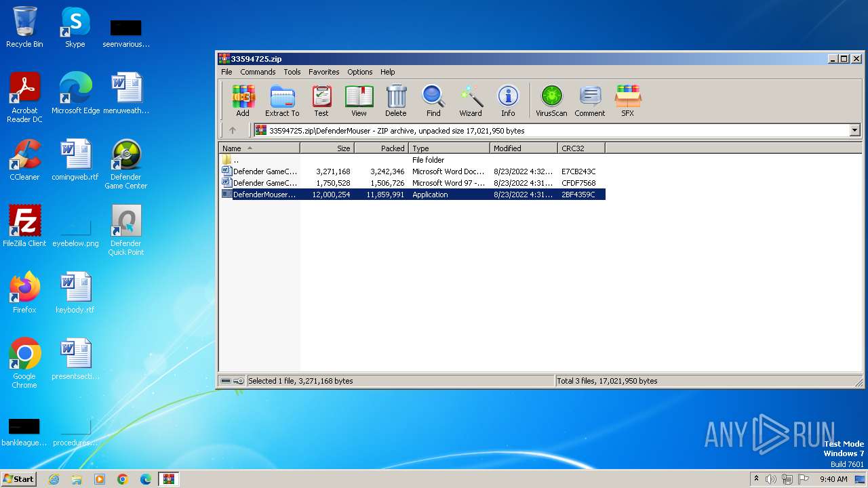Click the volume speaker tray icon
The image size is (868, 488).
771,479
